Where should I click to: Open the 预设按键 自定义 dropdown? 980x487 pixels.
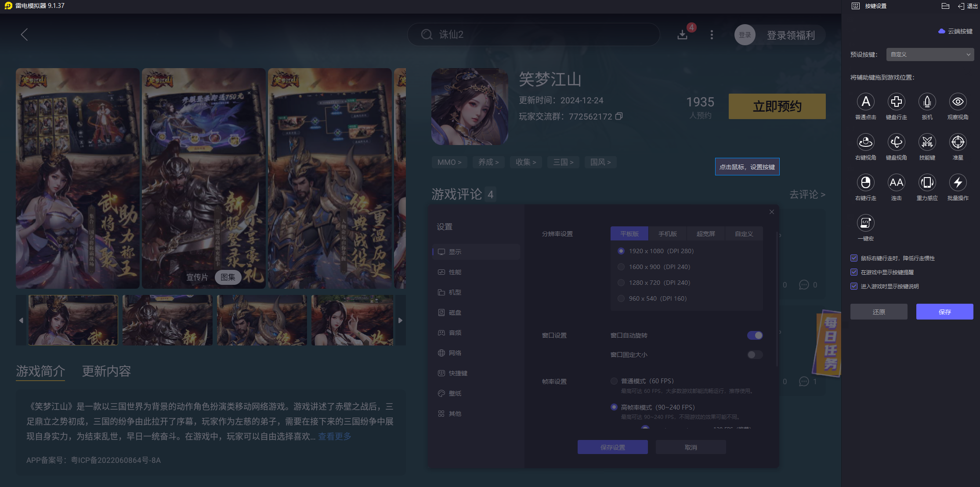(930, 55)
